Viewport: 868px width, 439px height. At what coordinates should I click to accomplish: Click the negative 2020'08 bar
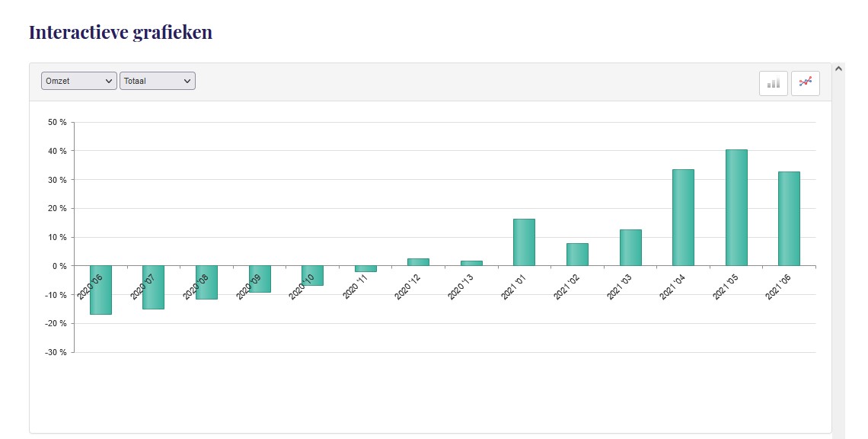[206, 293]
